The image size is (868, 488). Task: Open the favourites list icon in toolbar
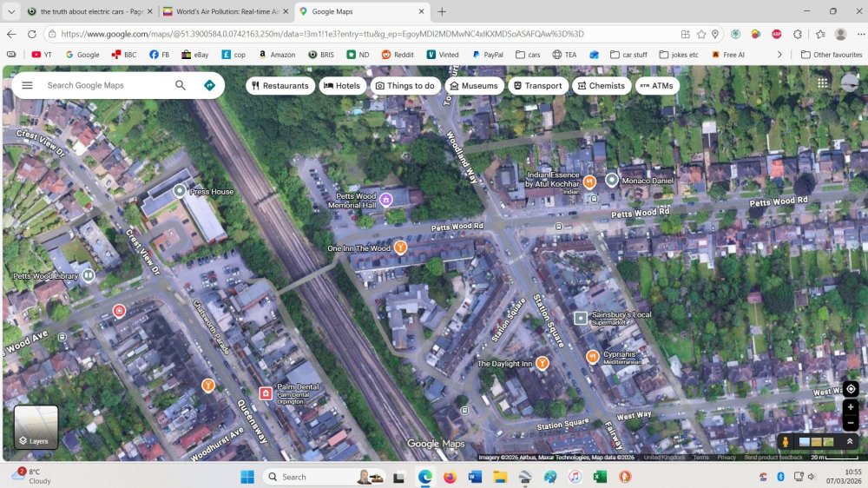[x=820, y=35]
